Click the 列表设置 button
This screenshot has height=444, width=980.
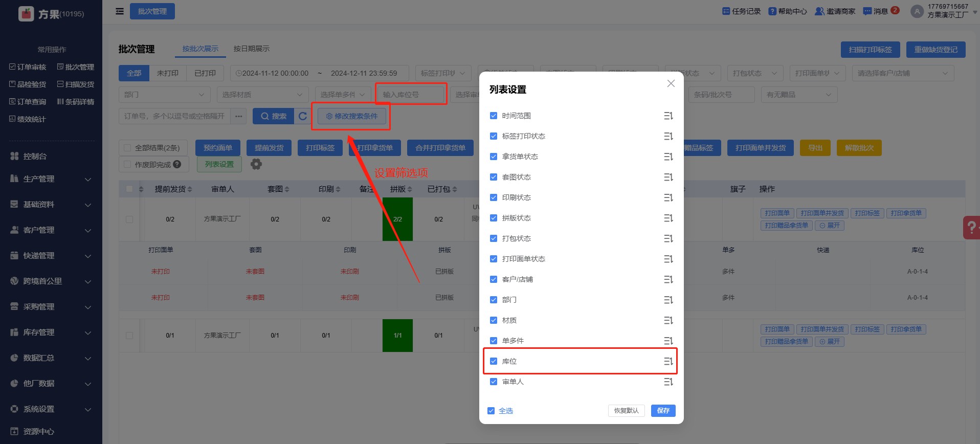219,164
